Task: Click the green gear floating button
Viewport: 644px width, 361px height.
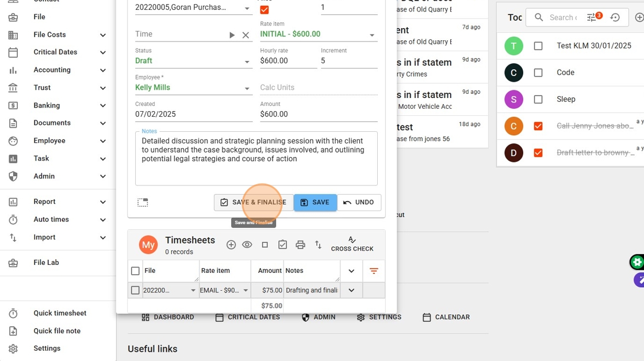Action: pos(637,262)
